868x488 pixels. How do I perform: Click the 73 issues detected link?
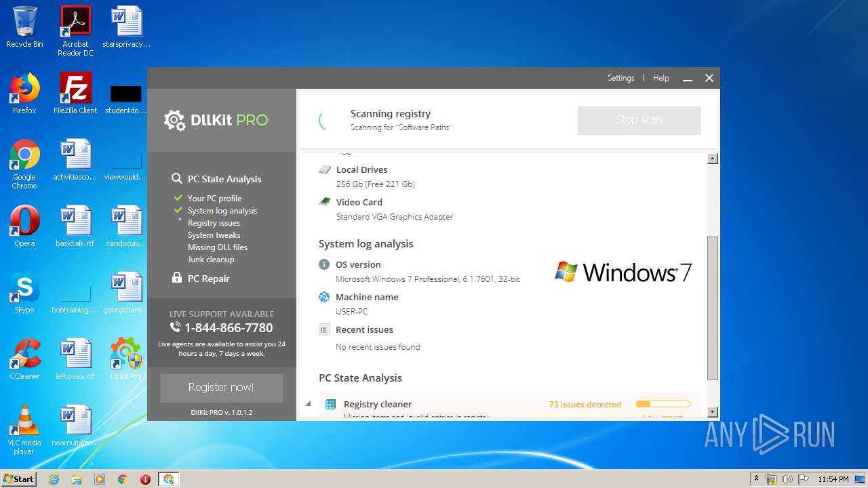click(x=585, y=405)
